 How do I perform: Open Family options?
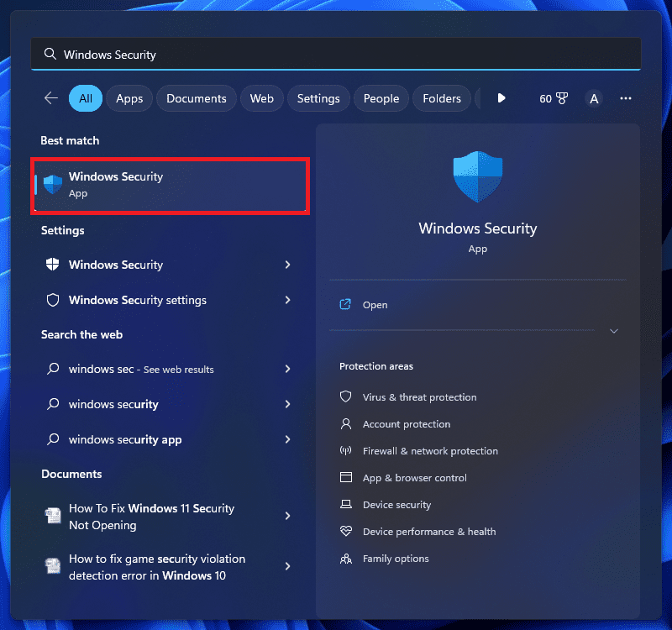click(x=396, y=559)
